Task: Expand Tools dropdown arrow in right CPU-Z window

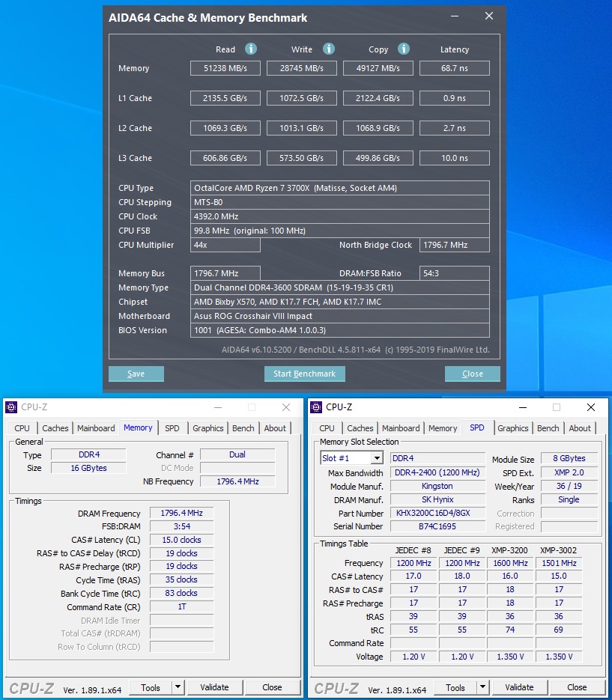Action: tap(482, 687)
